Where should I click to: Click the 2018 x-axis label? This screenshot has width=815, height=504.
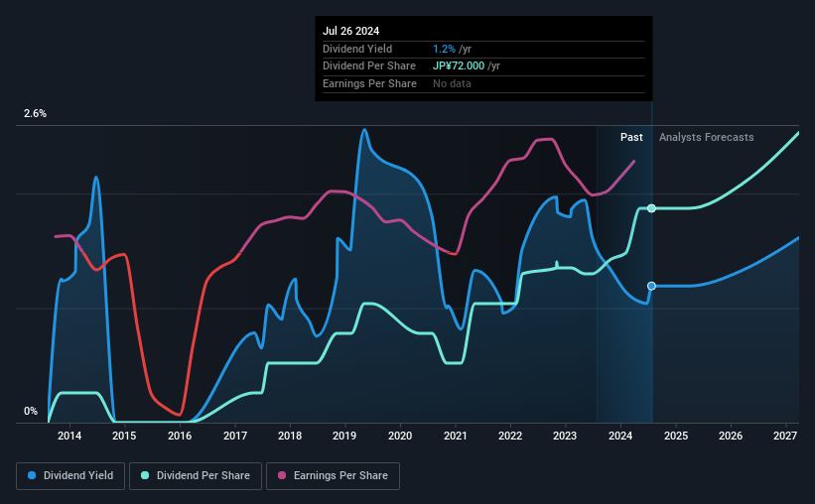[290, 436]
